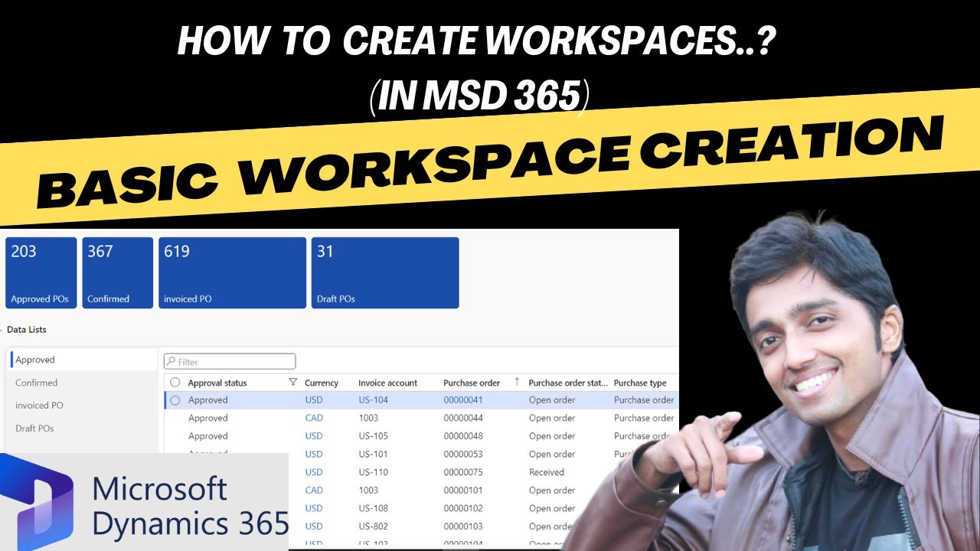Select purchase order cell 00000103

463,527
